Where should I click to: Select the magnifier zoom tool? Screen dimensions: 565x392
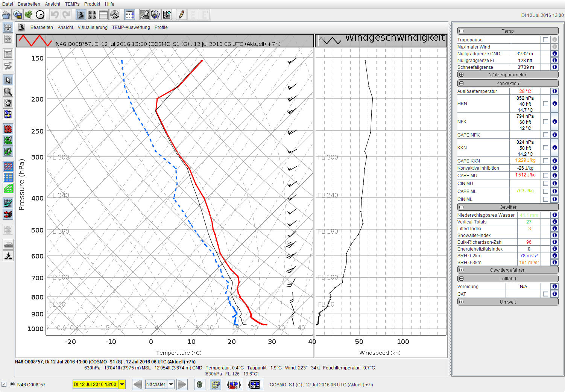[8, 91]
